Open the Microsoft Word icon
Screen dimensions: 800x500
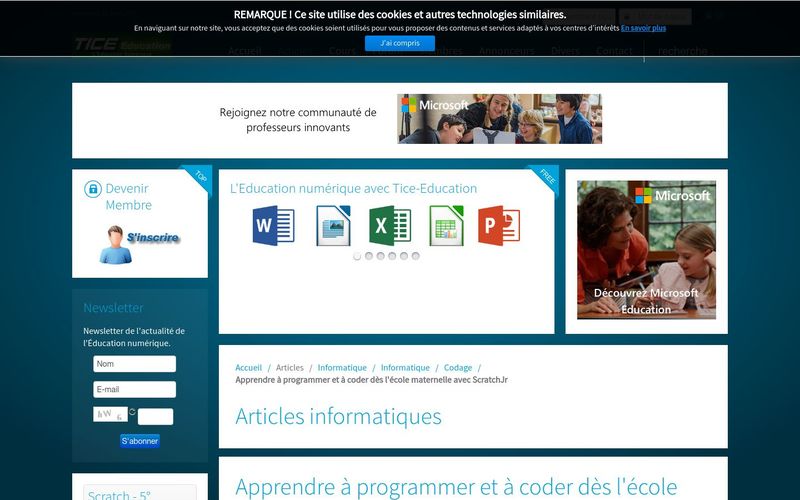pos(273,226)
